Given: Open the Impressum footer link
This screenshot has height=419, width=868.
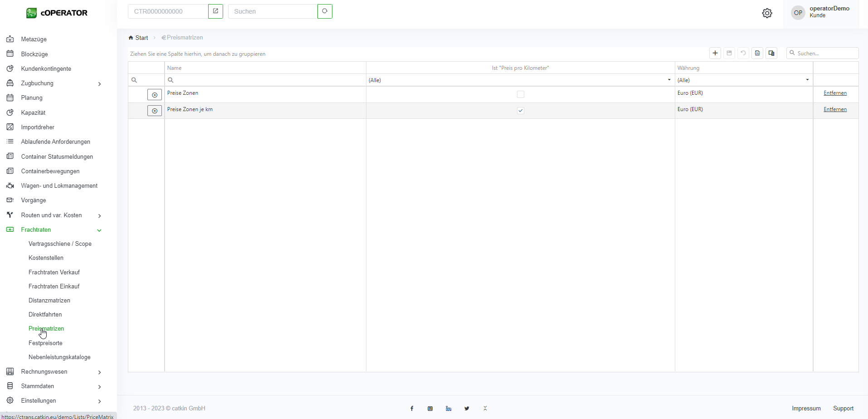Looking at the screenshot, I should click(806, 409).
